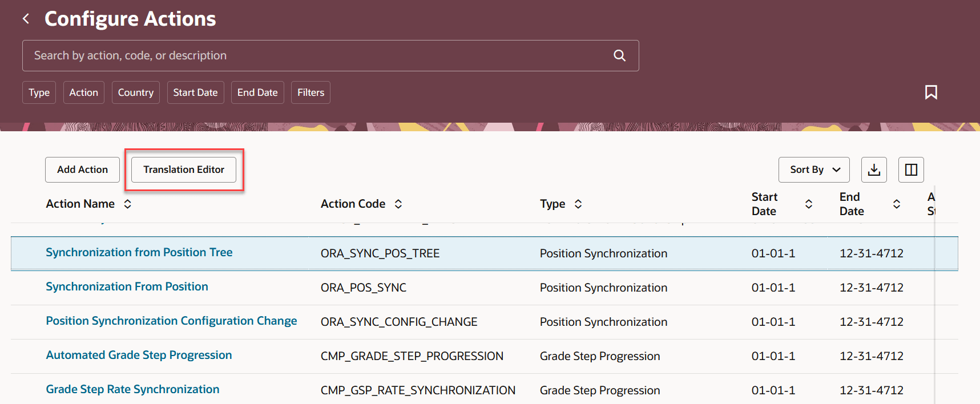Open the Filters chip

pyautogui.click(x=310, y=92)
